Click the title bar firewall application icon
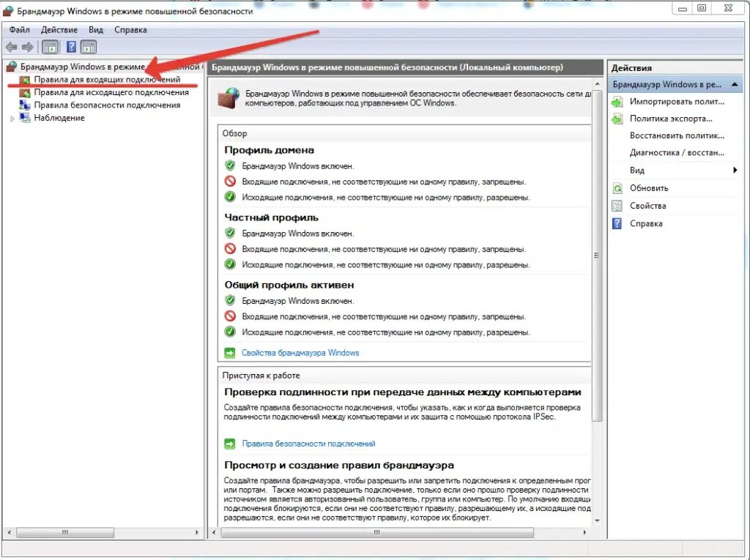 tap(7, 12)
